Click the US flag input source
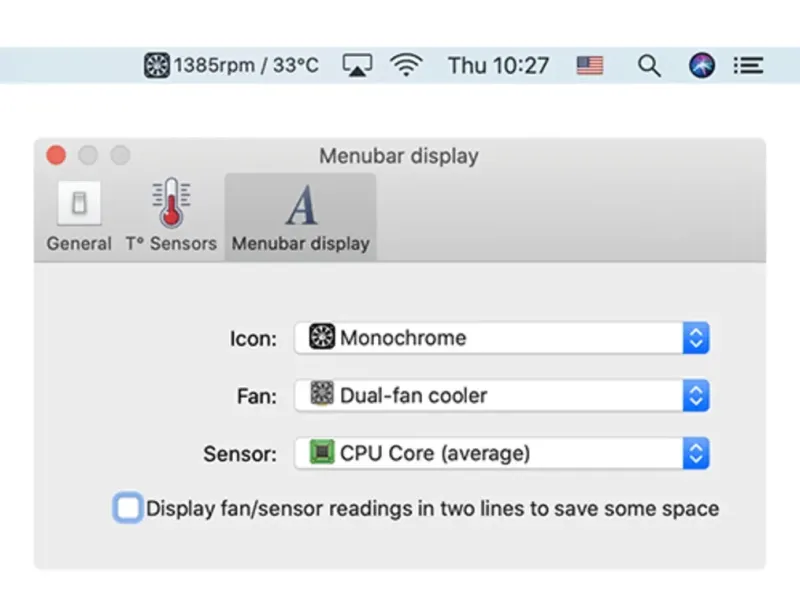Image resolution: width=800 pixels, height=600 pixels. coord(590,66)
